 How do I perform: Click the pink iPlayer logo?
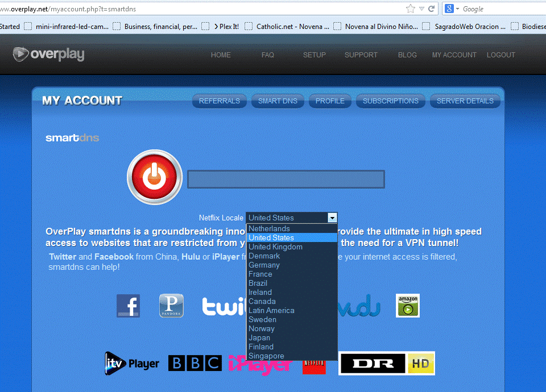coord(260,365)
